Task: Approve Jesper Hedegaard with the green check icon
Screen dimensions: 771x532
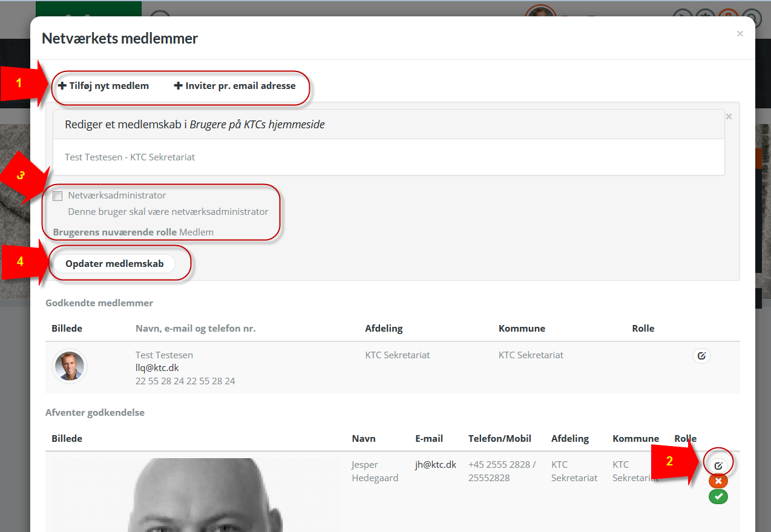Action: [718, 496]
